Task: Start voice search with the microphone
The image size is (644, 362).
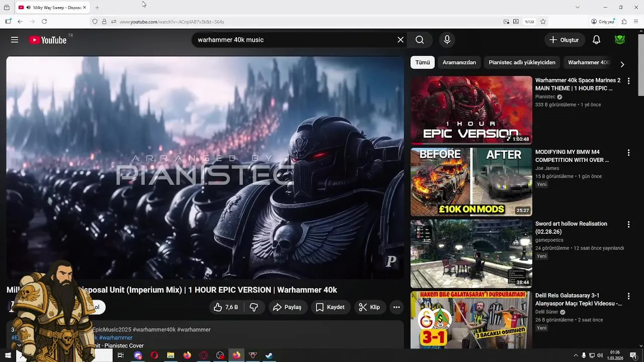Action: [447, 40]
